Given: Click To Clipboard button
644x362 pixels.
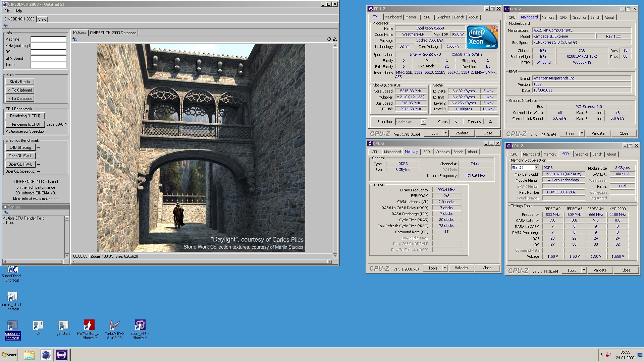Looking at the screenshot, I should (20, 90).
